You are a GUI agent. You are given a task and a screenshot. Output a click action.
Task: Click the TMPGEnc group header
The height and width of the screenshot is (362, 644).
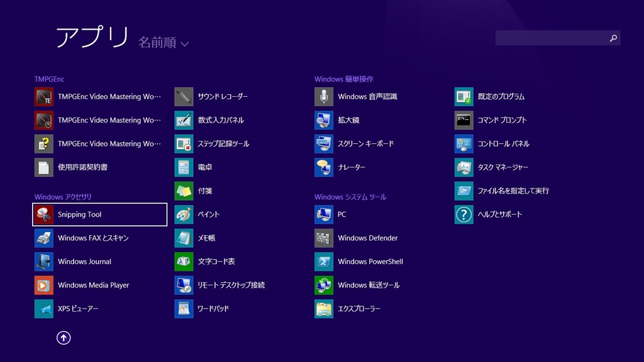point(49,79)
